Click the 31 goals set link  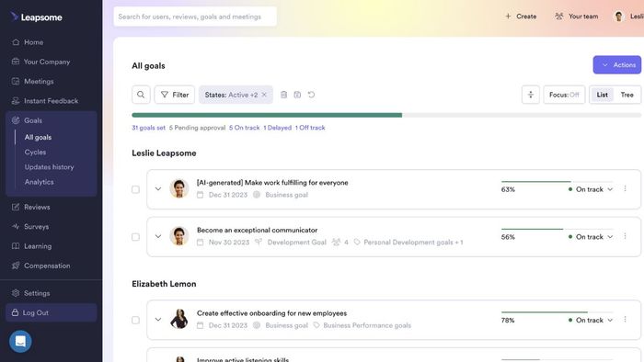(x=148, y=128)
